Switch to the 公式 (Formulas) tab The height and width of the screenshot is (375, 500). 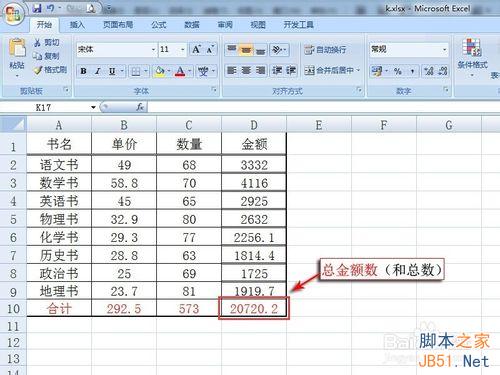pos(158,25)
